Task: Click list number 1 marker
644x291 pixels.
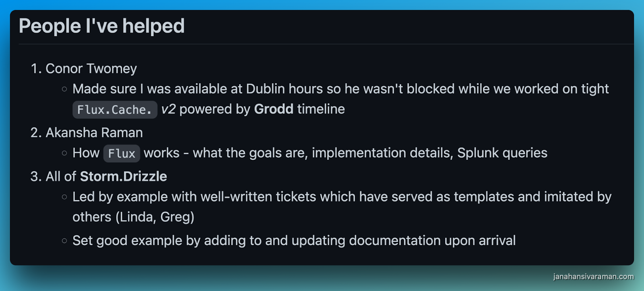Action: pos(36,68)
